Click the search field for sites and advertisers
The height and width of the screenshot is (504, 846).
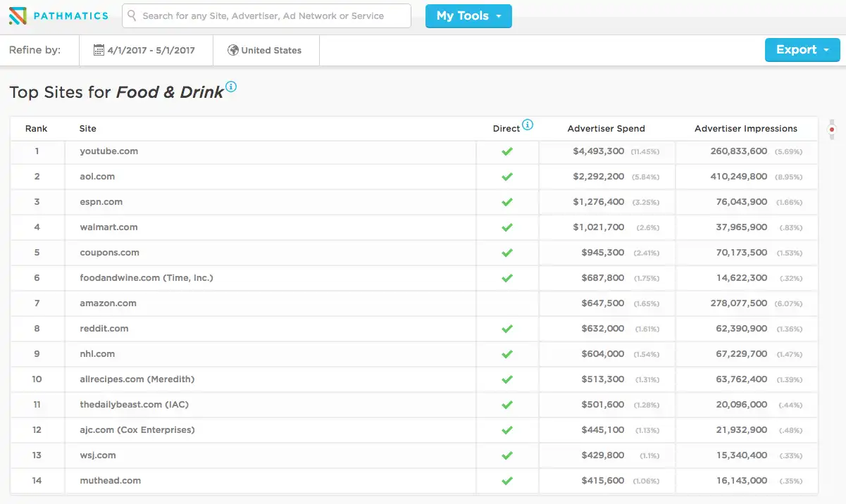266,15
